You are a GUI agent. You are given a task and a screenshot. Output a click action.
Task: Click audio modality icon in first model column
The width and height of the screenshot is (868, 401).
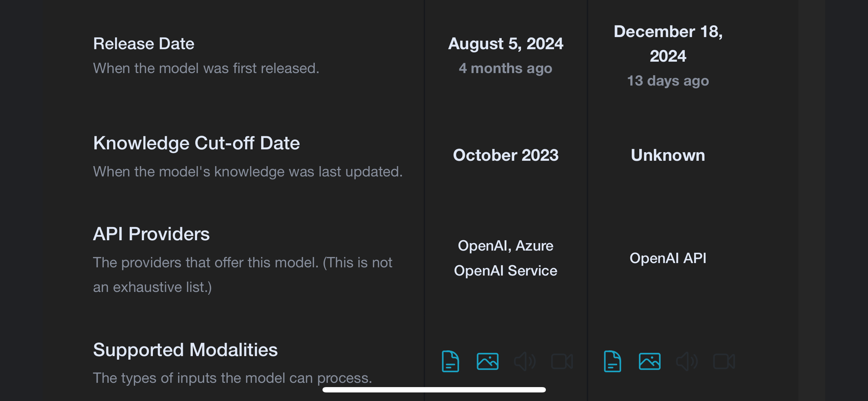(525, 361)
